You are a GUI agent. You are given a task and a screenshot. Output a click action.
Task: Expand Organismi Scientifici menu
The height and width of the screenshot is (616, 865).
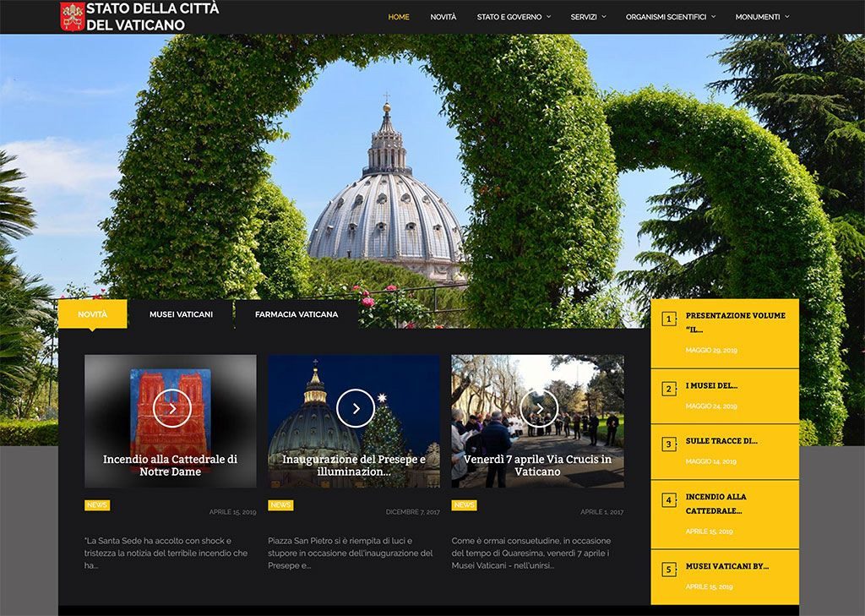point(670,17)
